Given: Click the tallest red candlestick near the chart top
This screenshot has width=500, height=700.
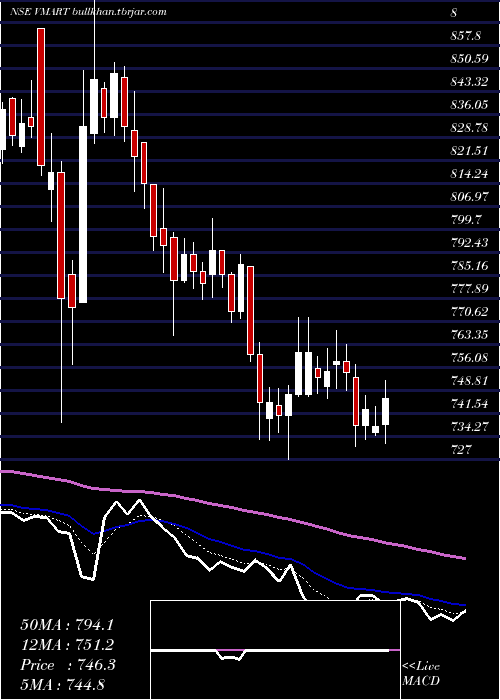Looking at the screenshot, I should (41, 97).
